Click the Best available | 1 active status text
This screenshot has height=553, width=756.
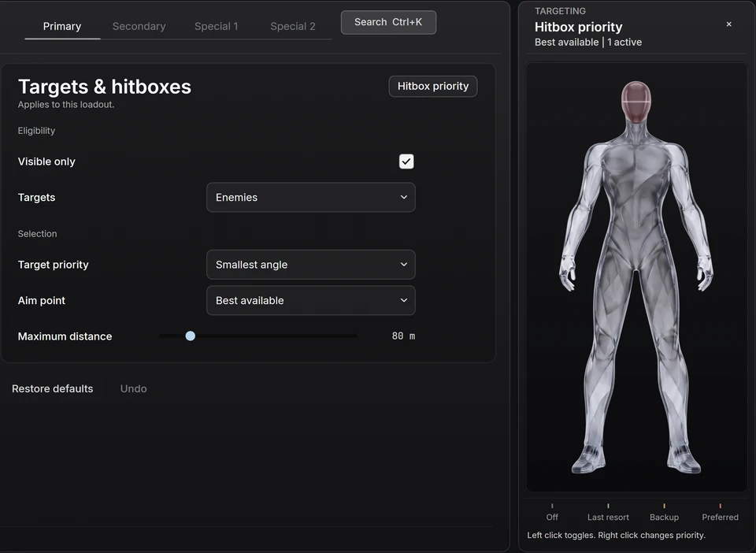pos(588,43)
